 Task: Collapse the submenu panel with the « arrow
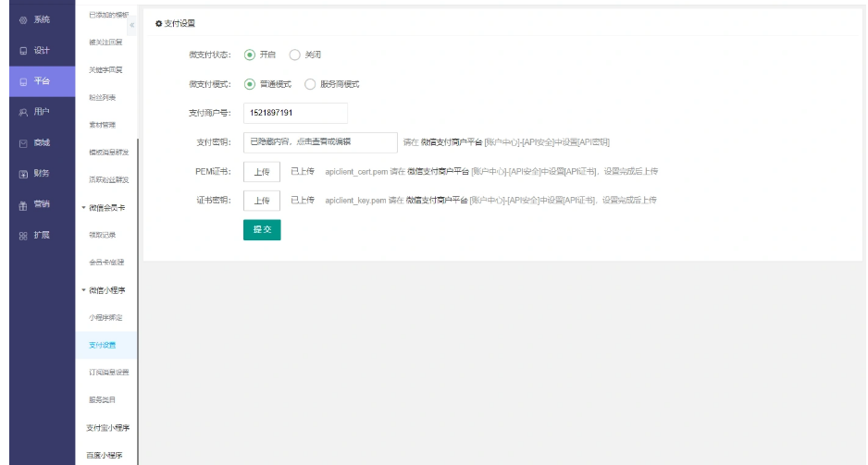(x=130, y=24)
